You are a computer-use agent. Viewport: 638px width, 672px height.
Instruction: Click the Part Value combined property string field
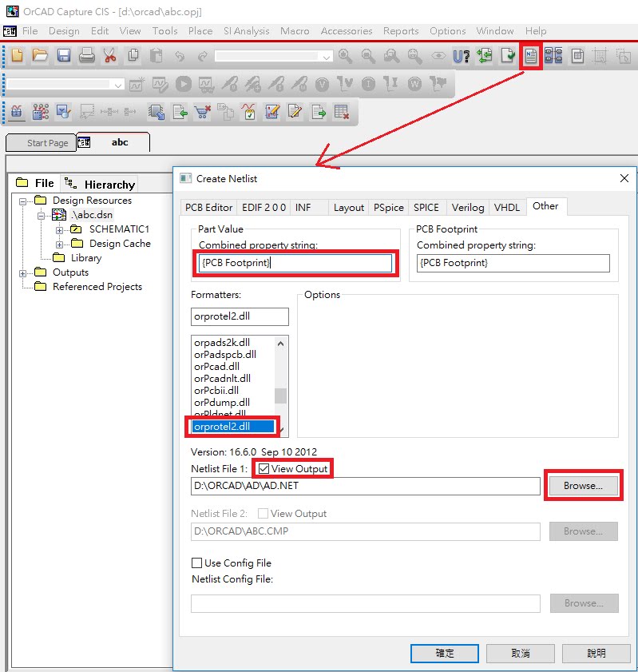295,263
